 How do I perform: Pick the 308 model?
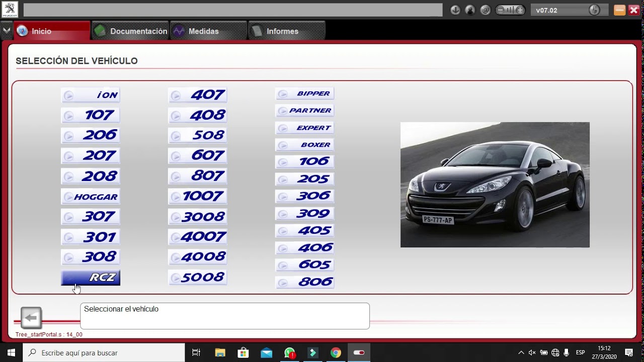coord(91,257)
